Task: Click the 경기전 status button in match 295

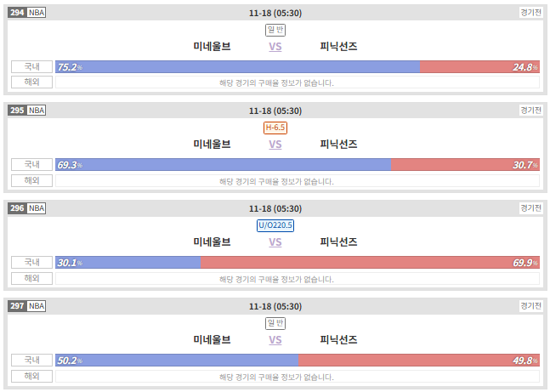Action: coord(530,111)
